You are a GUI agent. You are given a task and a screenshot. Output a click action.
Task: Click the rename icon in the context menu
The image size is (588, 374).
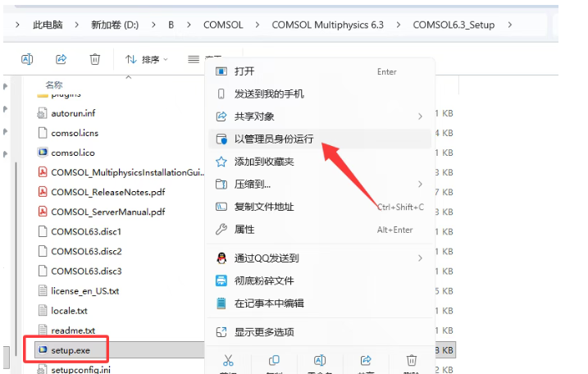(320, 361)
